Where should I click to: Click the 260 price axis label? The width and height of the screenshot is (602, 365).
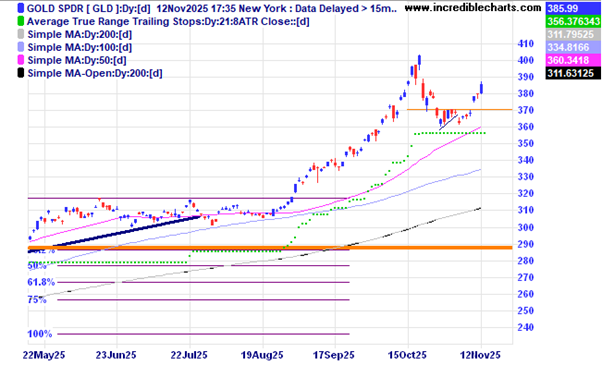click(526, 294)
